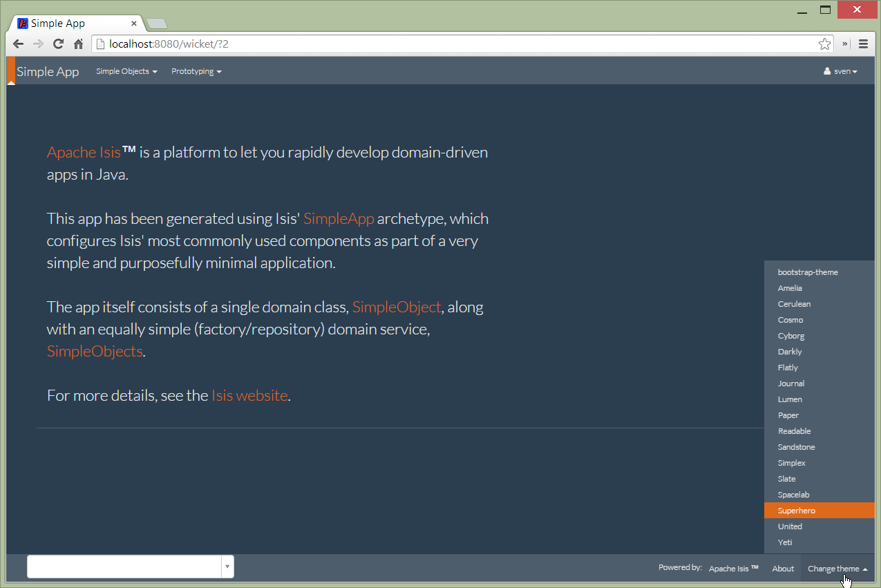Viewport: 881px width, 588px height.
Task: Open a new browser tab
Action: click(157, 24)
